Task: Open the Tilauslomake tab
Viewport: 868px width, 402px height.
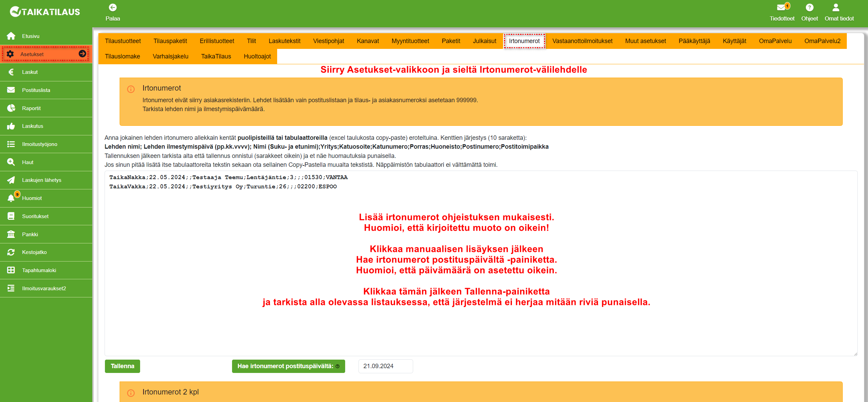Action: coord(122,56)
